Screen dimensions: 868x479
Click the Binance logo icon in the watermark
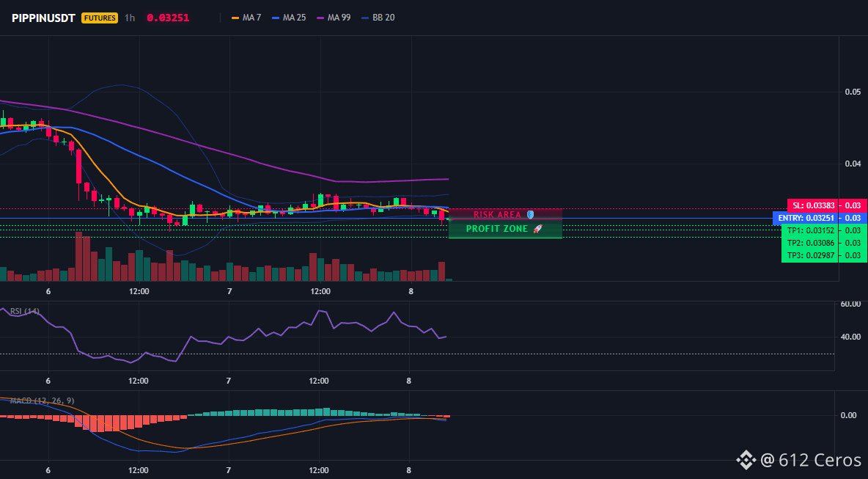click(747, 460)
